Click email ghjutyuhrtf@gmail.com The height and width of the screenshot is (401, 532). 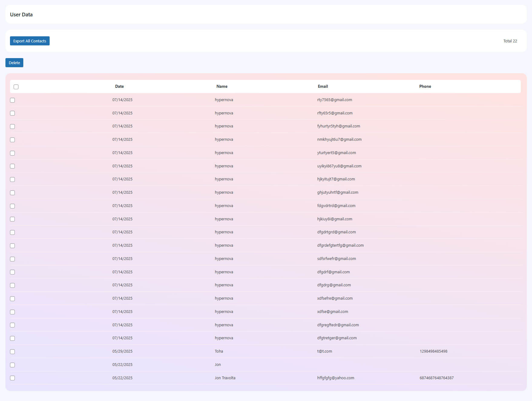pyautogui.click(x=338, y=192)
